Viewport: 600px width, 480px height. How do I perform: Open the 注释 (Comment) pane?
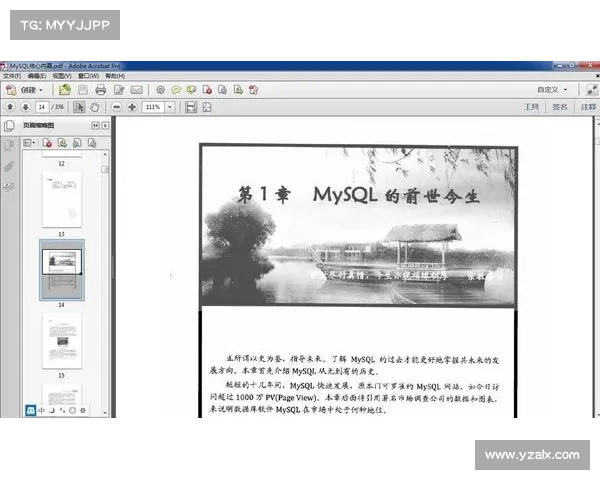click(585, 107)
